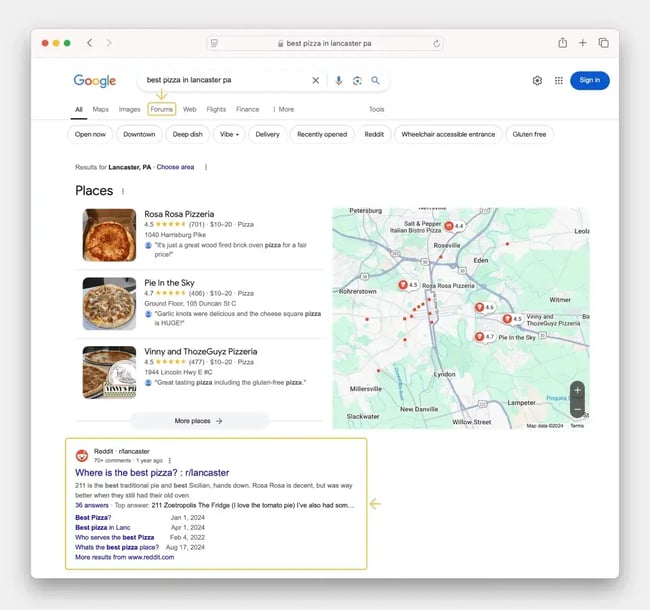The height and width of the screenshot is (610, 650).
Task: Start voice search with microphone icon
Action: 339,80
